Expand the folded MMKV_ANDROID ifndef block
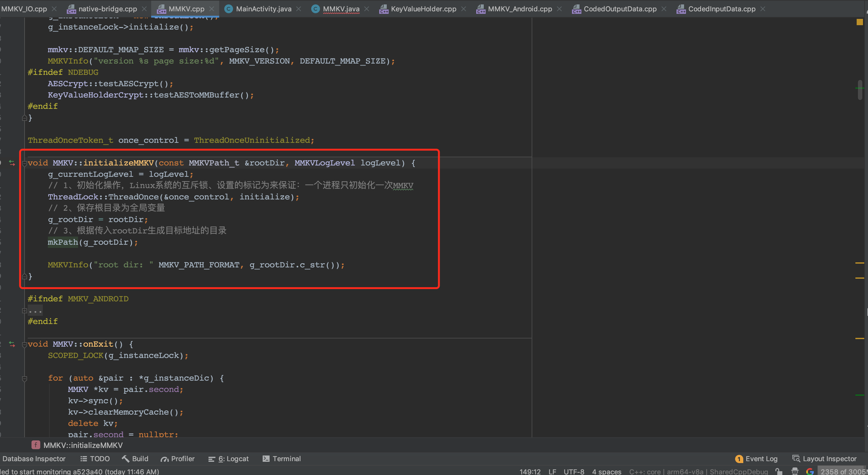The image size is (868, 475). [24, 310]
